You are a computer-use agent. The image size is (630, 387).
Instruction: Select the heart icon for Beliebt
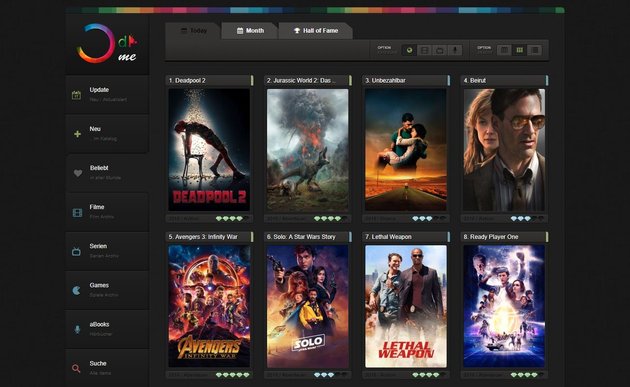click(x=78, y=173)
